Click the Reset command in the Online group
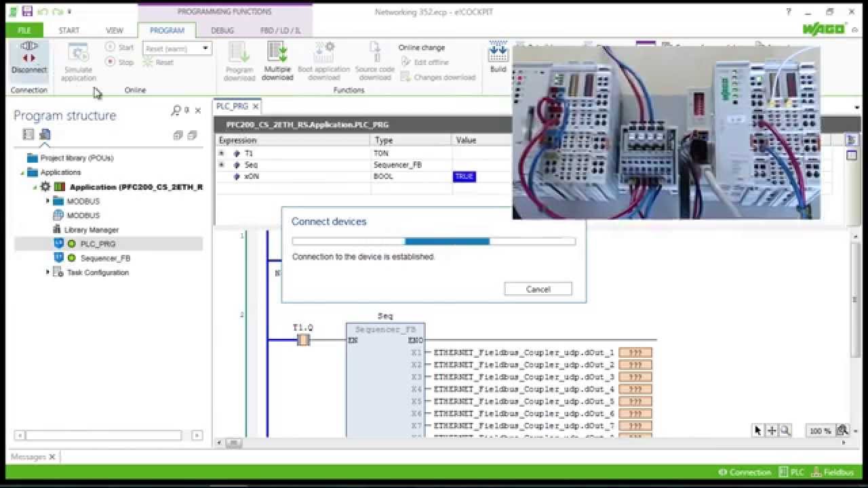Screen dimensions: 868x488 pos(158,62)
